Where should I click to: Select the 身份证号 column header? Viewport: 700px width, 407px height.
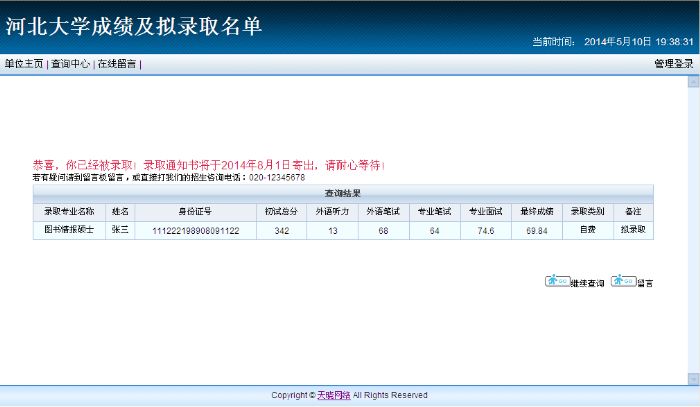coord(195,211)
